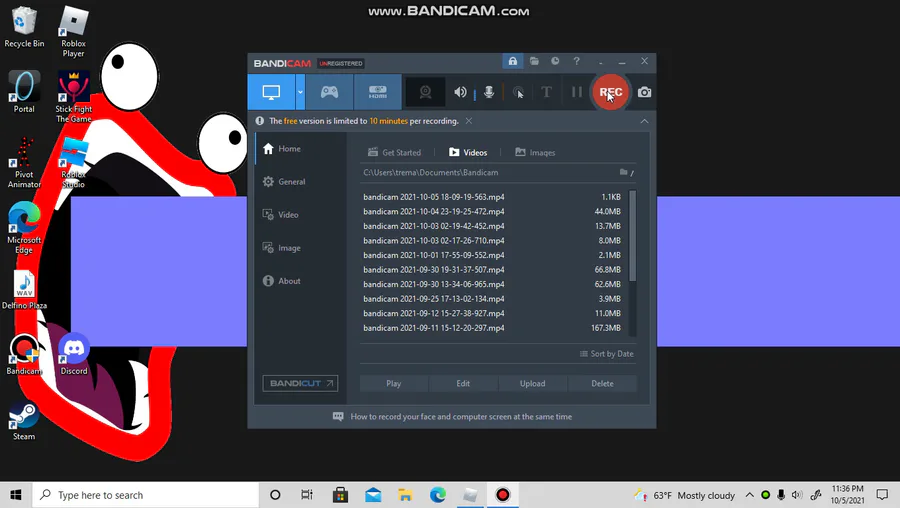Switch to Game Recording mode gamepad icon

tap(329, 92)
